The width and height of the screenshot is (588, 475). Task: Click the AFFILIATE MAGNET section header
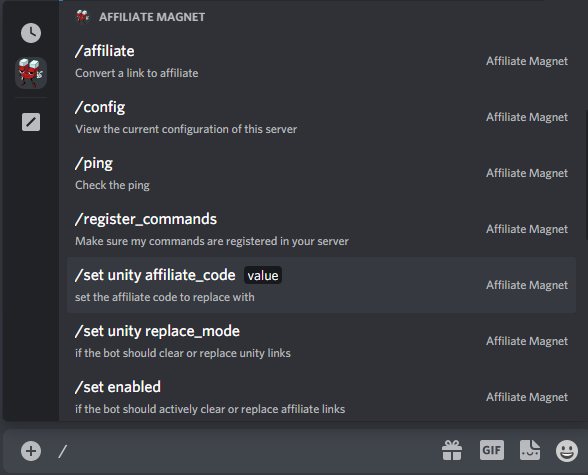click(x=152, y=17)
